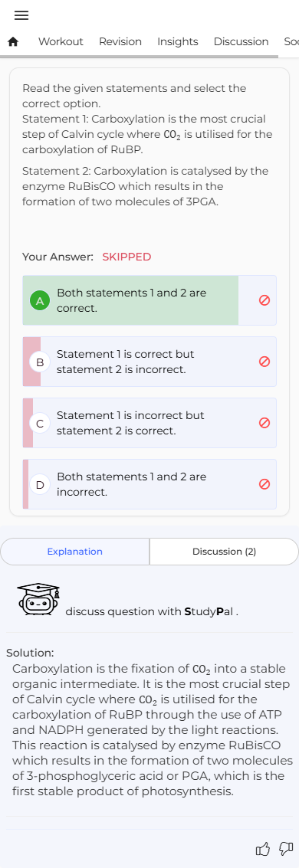Click the red block icon on option B
The width and height of the screenshot is (299, 868).
tap(264, 362)
